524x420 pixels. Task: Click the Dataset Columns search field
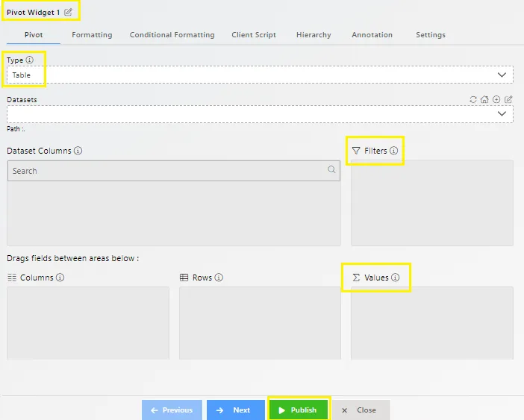168,171
